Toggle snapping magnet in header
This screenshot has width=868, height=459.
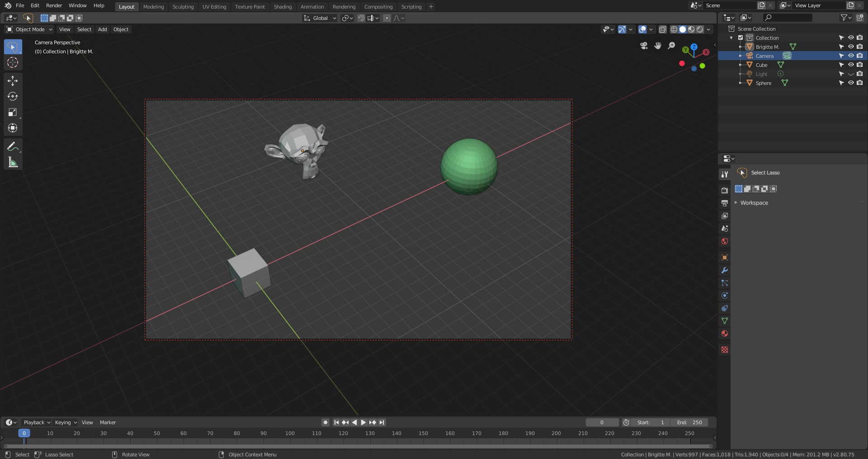361,18
